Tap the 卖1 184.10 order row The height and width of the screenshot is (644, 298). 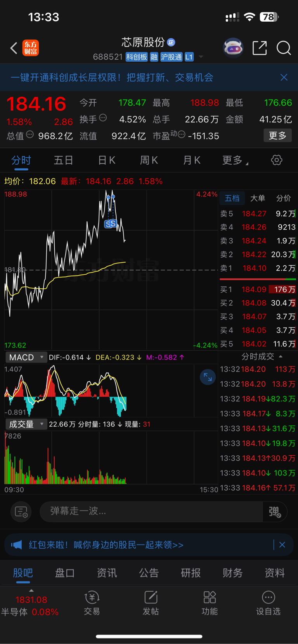[x=258, y=268]
